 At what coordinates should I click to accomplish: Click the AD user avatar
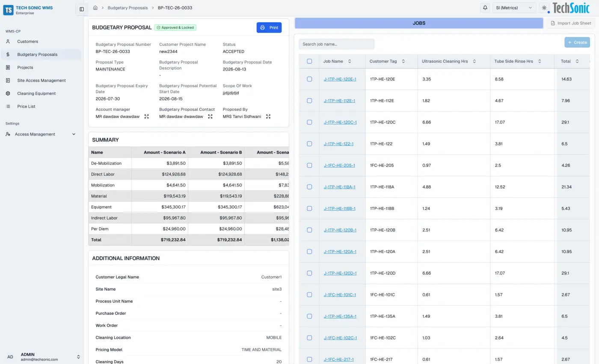(x=10, y=357)
